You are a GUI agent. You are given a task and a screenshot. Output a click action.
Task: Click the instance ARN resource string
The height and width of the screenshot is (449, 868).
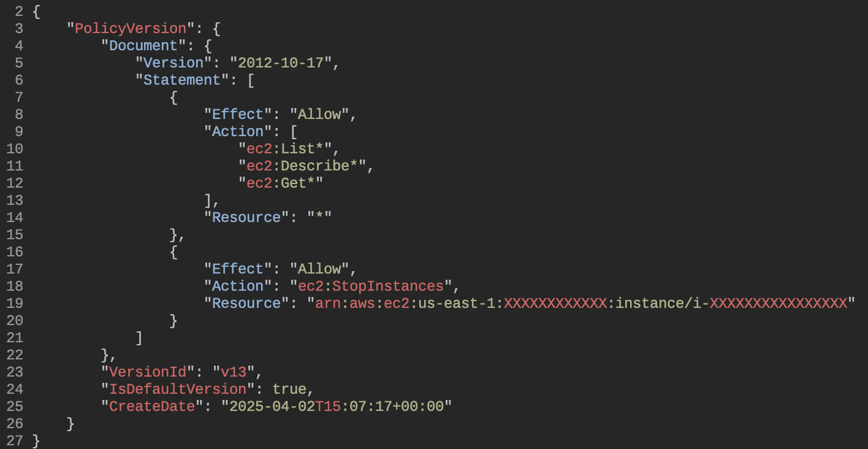(x=581, y=304)
